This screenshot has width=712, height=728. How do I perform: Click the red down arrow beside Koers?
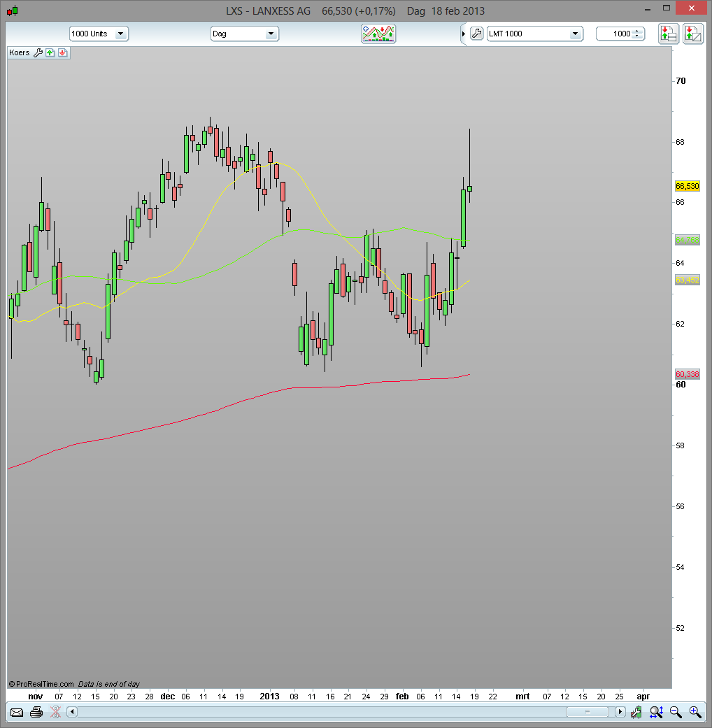coord(62,52)
